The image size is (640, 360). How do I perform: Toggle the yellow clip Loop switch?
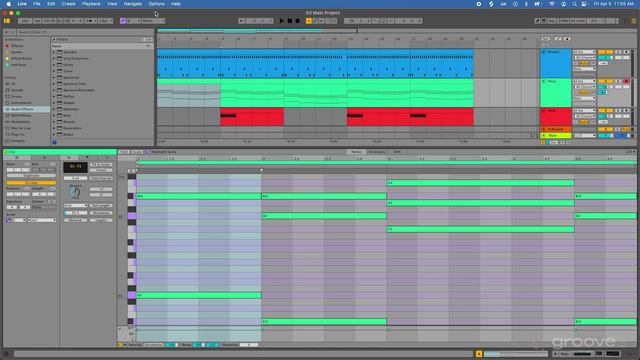pyautogui.click(x=31, y=183)
